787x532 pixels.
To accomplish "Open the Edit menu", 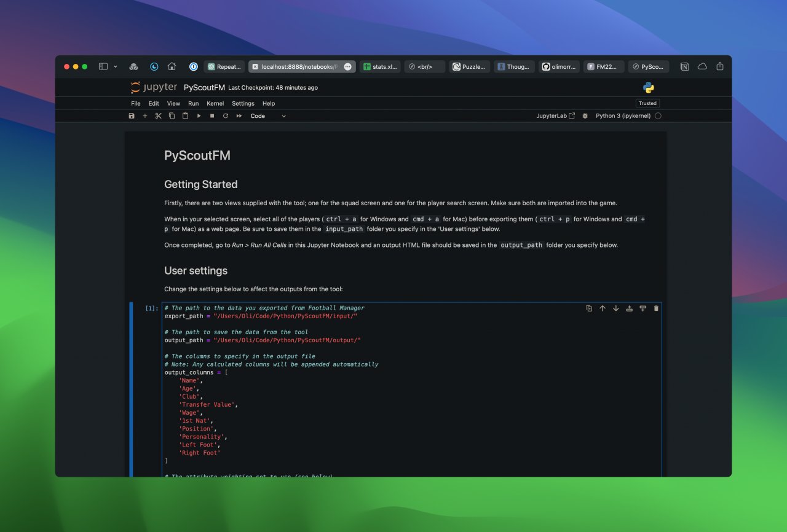I will [154, 104].
